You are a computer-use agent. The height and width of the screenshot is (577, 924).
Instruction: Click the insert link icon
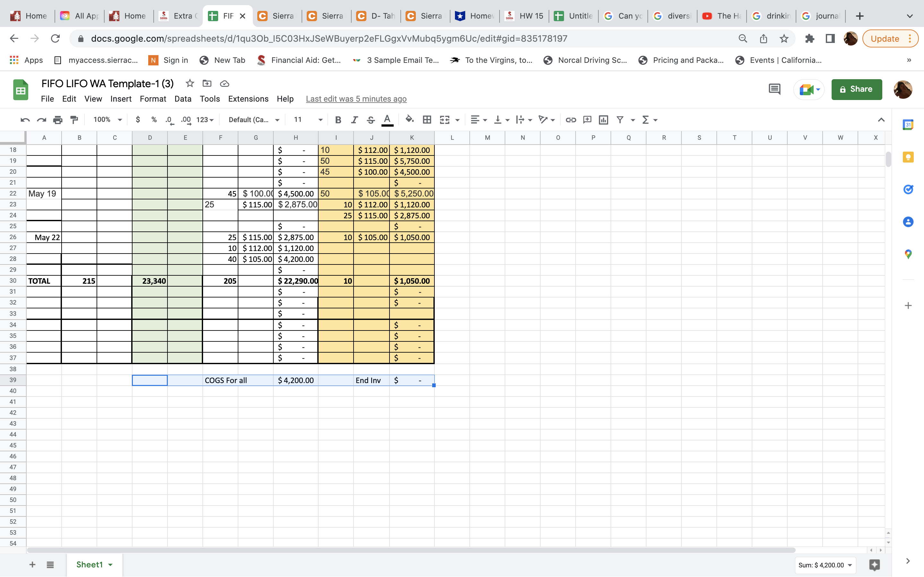[570, 120]
